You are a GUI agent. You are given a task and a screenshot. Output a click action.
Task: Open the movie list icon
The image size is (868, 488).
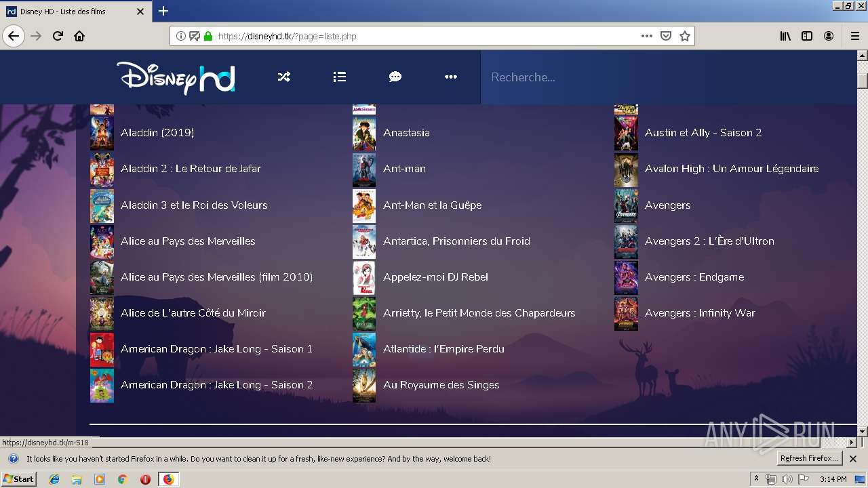tap(340, 77)
